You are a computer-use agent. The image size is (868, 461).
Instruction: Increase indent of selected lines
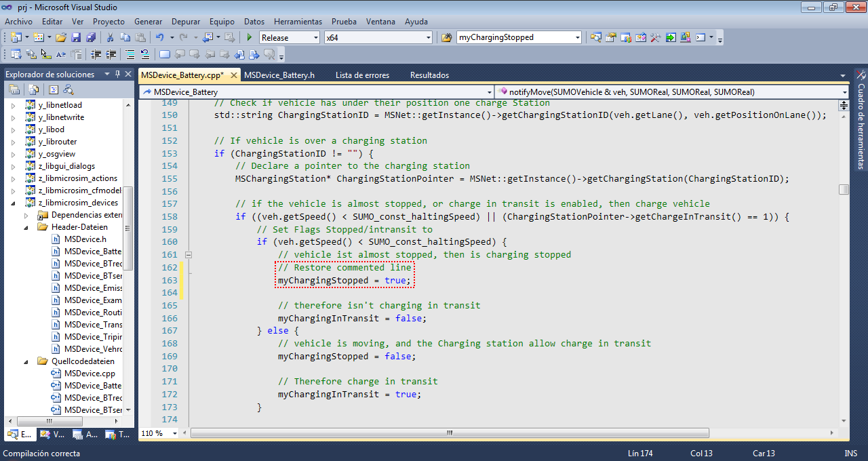click(x=111, y=55)
